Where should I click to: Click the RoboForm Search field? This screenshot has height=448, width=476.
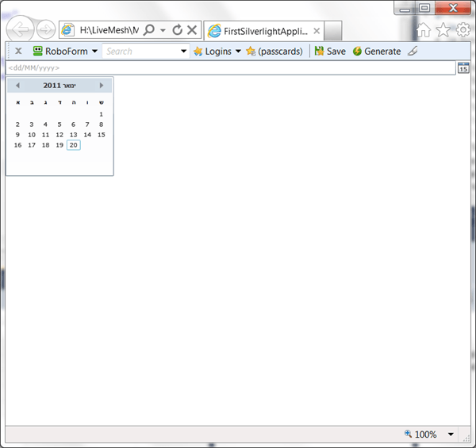point(141,51)
